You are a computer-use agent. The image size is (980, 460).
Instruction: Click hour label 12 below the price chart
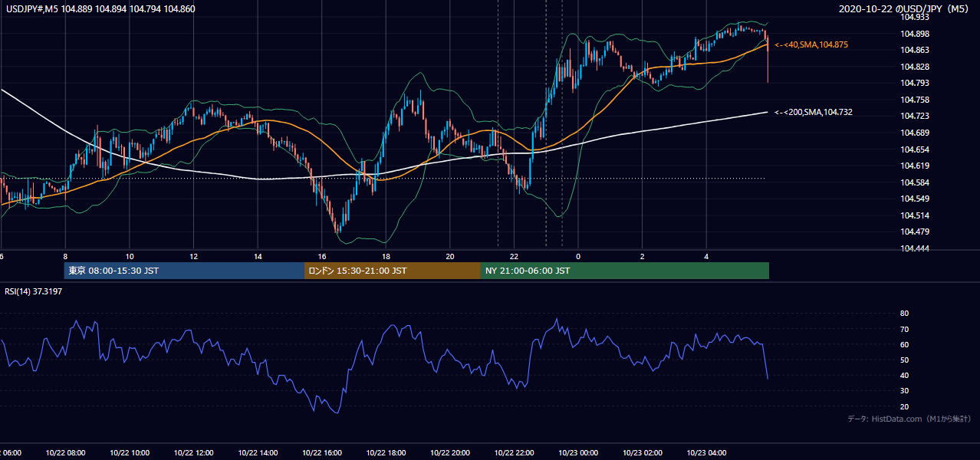point(194,257)
